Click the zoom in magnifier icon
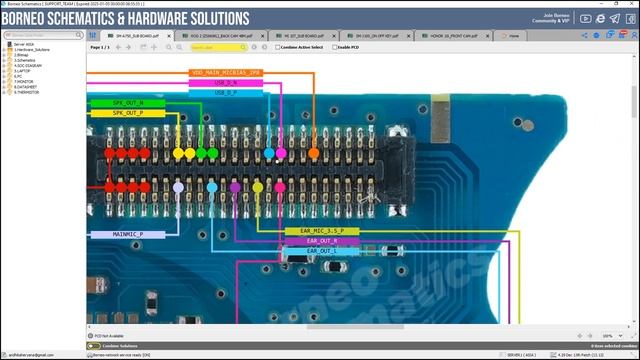This screenshot has height=360, width=640. 169,47
